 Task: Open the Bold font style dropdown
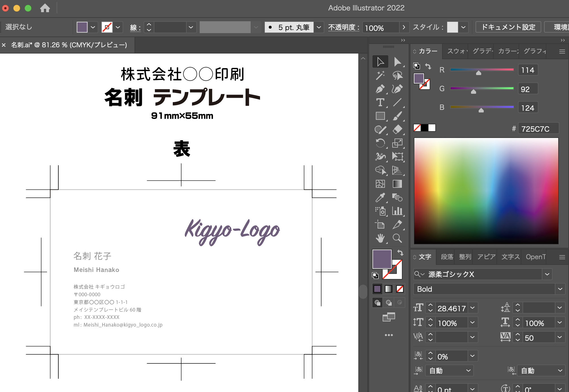(560, 289)
